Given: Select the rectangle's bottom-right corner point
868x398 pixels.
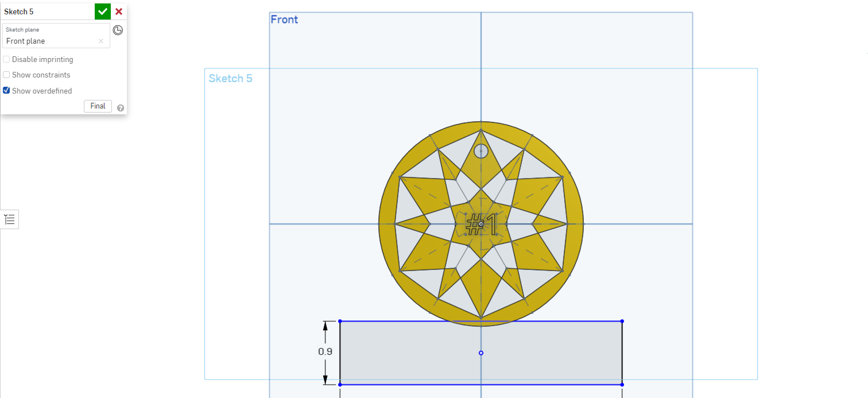Looking at the screenshot, I should point(622,384).
